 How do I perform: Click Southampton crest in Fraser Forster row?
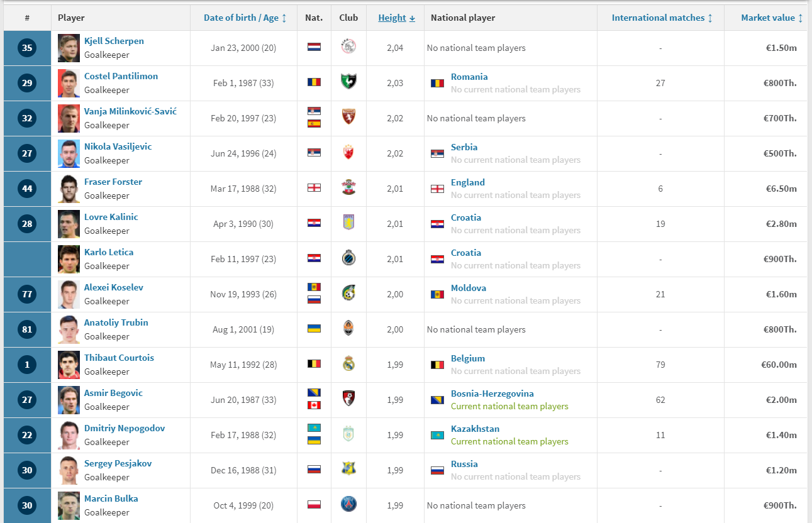click(348, 189)
